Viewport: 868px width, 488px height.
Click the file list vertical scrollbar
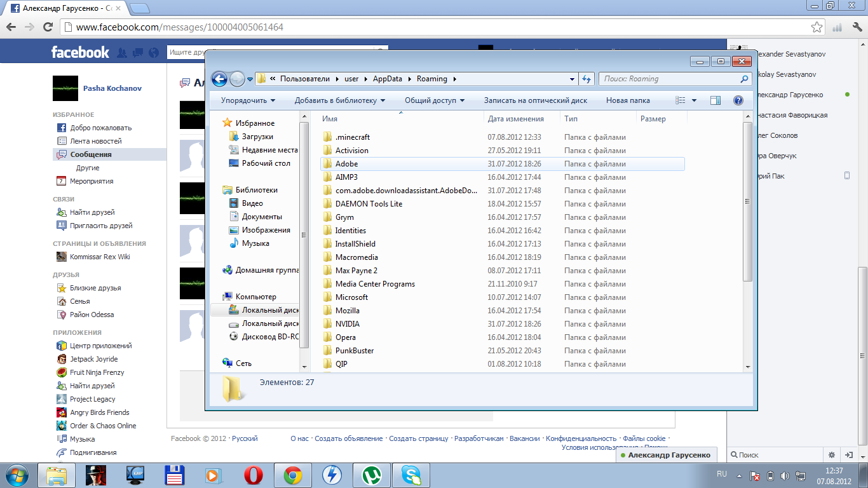point(747,202)
